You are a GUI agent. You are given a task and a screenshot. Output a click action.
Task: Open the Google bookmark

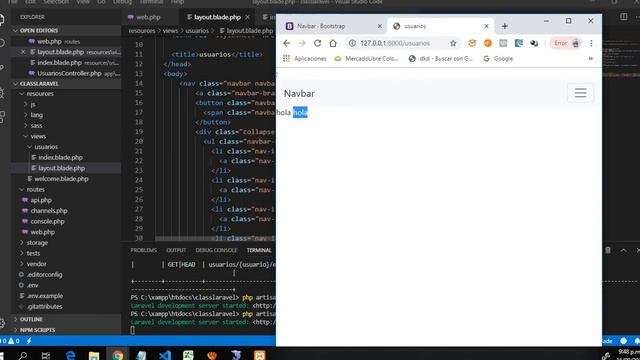(498, 59)
